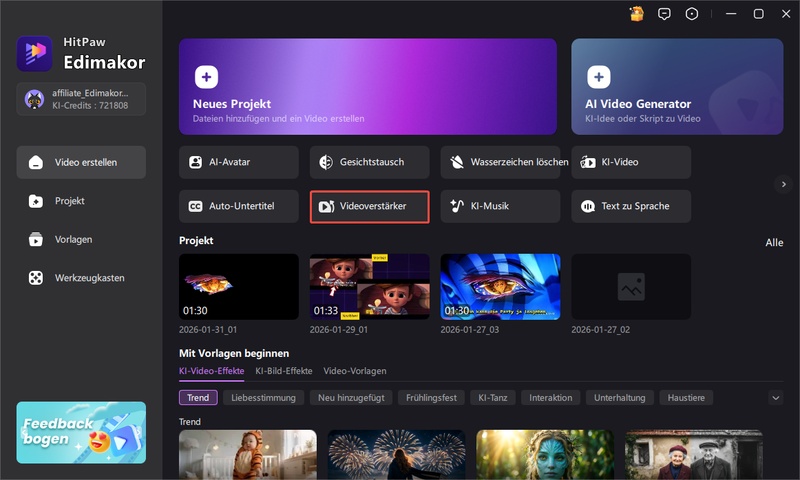Select the Videoverstärker tool
This screenshot has height=480, width=800.
tap(370, 206)
